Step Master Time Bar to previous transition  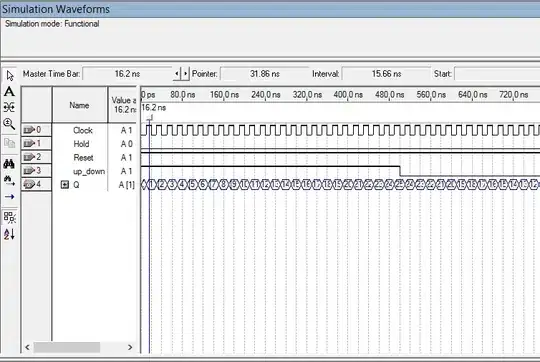coord(177,73)
